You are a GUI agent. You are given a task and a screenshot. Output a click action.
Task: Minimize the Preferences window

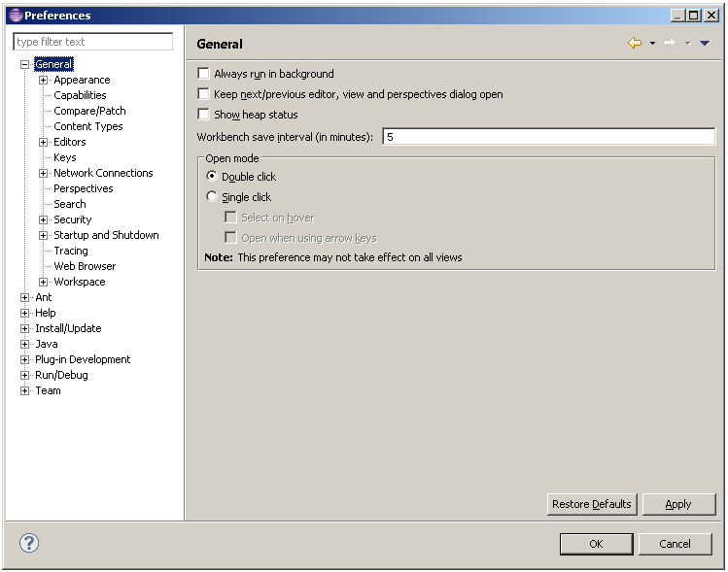tap(678, 16)
